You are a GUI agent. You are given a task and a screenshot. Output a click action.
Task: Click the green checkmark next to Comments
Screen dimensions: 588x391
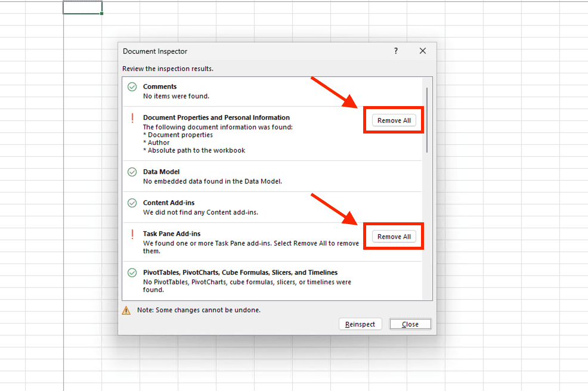pyautogui.click(x=132, y=87)
